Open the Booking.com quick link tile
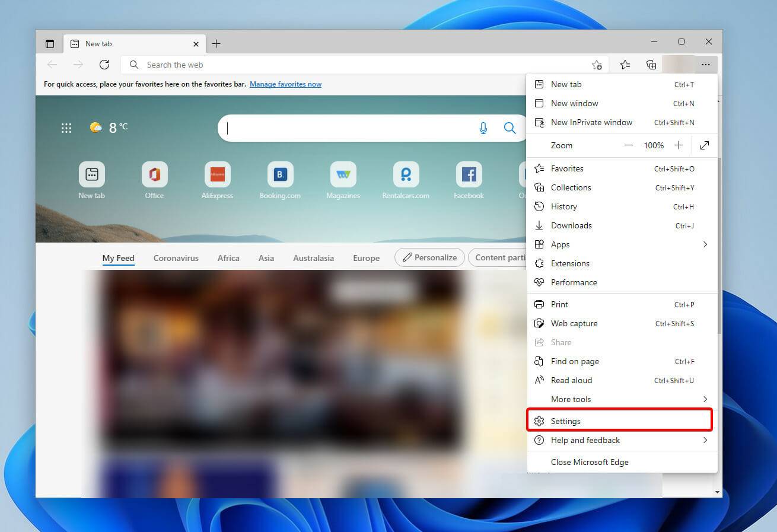The width and height of the screenshot is (777, 532). click(280, 180)
